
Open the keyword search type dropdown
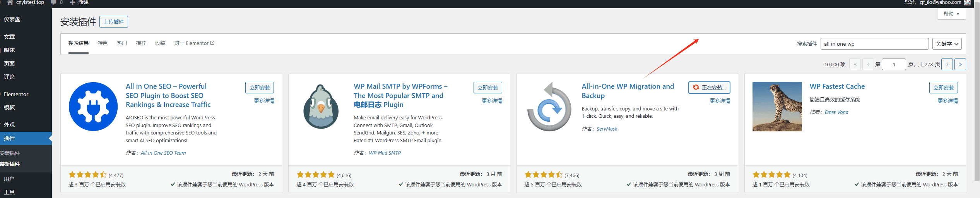947,44
